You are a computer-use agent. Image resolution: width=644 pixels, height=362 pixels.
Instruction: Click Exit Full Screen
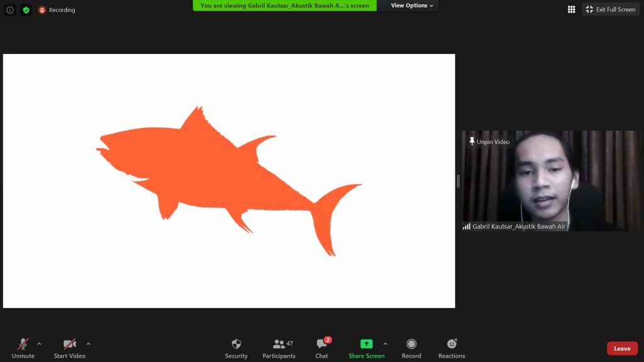tap(611, 9)
